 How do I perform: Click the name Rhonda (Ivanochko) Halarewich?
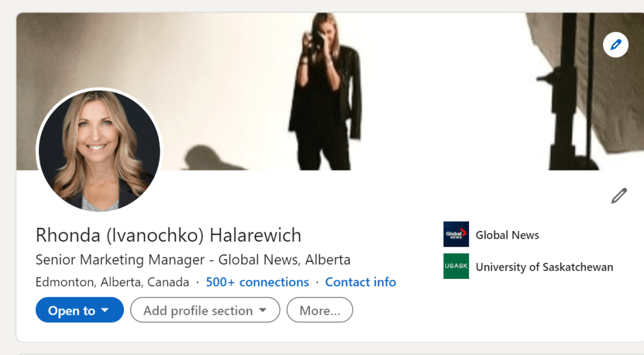click(169, 235)
